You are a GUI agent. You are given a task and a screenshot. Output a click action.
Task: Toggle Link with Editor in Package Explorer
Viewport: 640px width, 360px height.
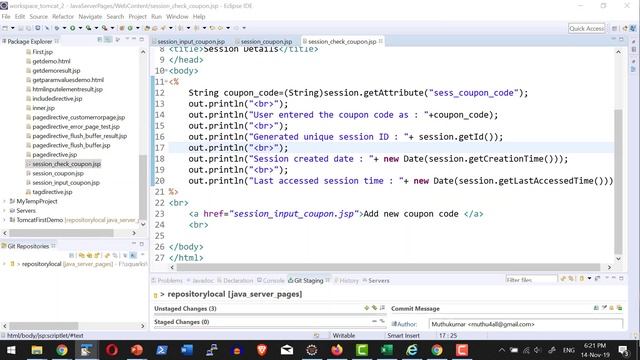(x=108, y=40)
